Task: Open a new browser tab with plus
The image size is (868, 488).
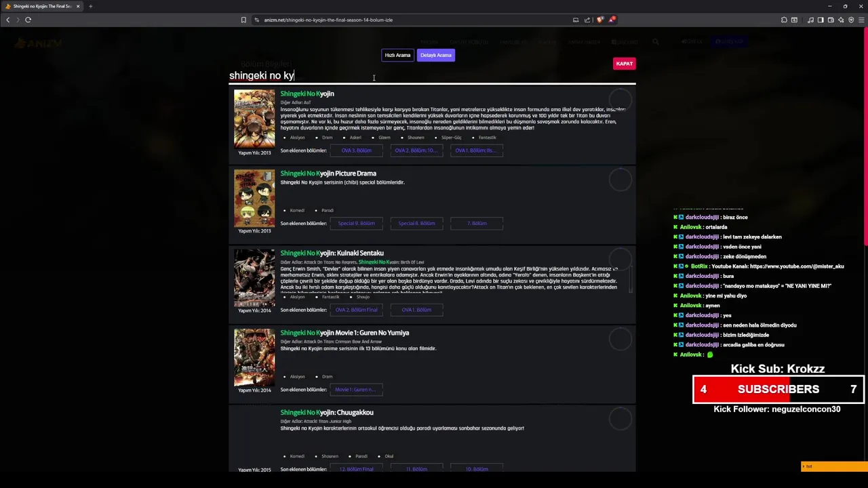Action: coord(90,6)
